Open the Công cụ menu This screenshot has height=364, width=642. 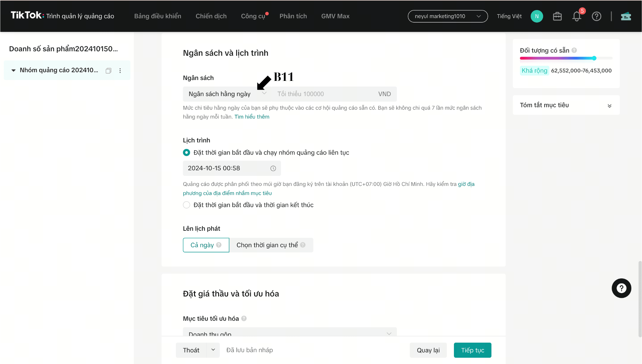coord(253,16)
